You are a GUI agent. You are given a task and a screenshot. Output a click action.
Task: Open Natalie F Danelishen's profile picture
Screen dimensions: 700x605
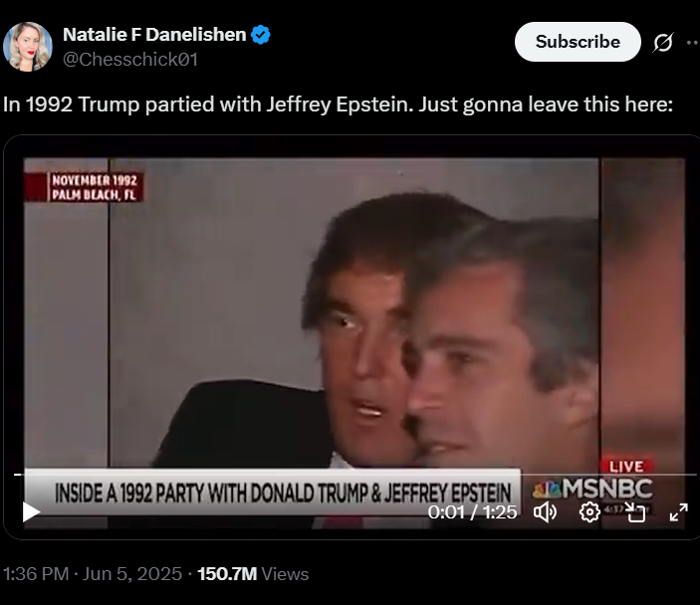coord(27,46)
